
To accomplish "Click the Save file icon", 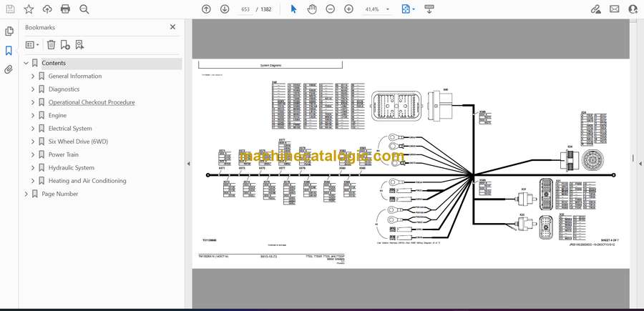I will coord(10,9).
